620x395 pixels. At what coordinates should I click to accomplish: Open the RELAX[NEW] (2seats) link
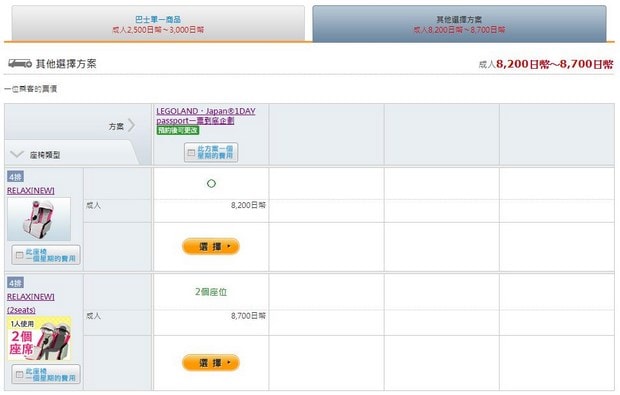[31, 303]
